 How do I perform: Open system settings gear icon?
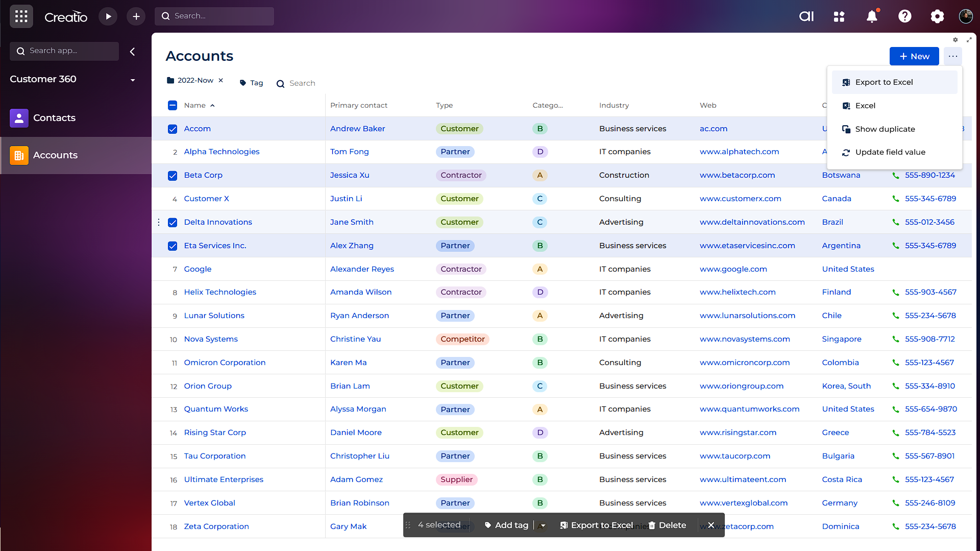(x=937, y=16)
